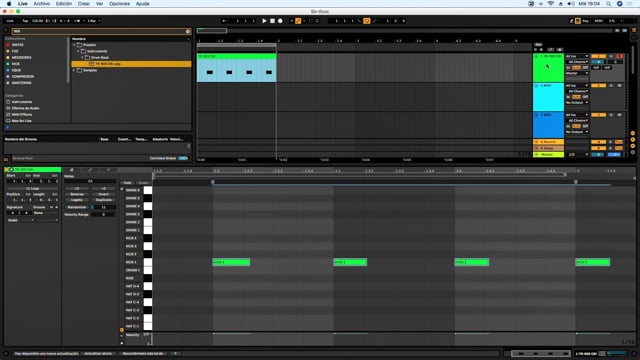Click the Follow / back arrow left of position
The width and height of the screenshot is (640, 360).
click(224, 21)
